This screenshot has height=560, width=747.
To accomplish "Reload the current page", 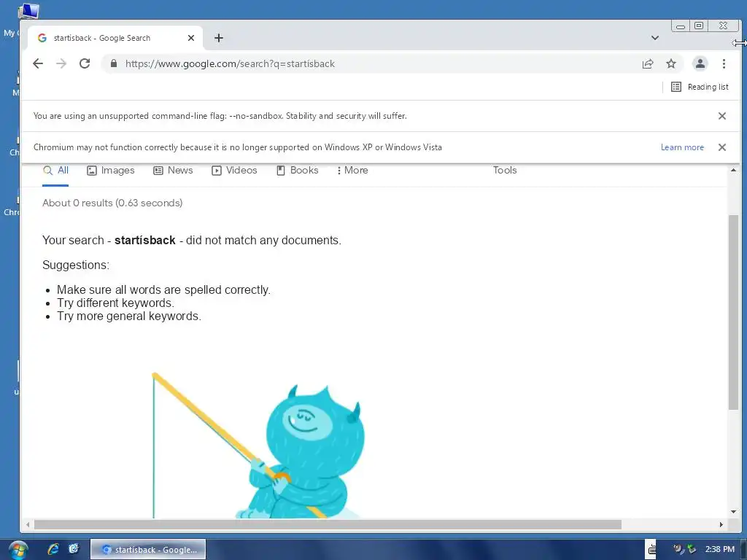I will point(85,63).
